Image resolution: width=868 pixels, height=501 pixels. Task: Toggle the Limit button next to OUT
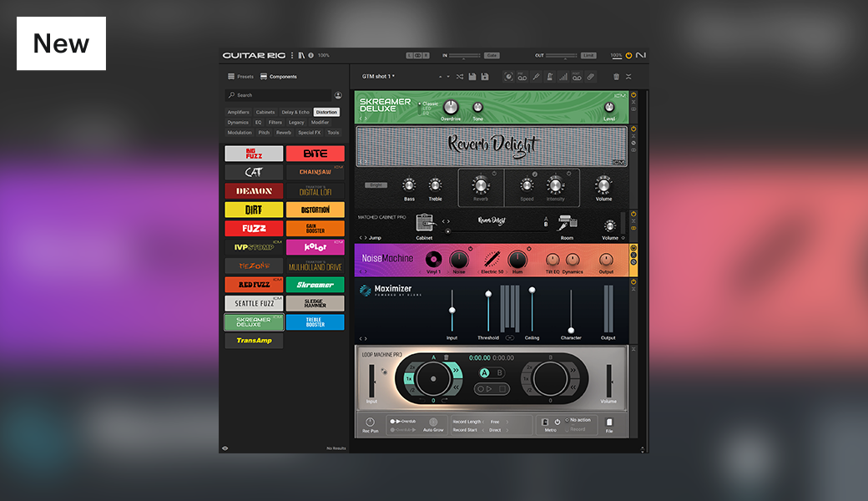[588, 55]
